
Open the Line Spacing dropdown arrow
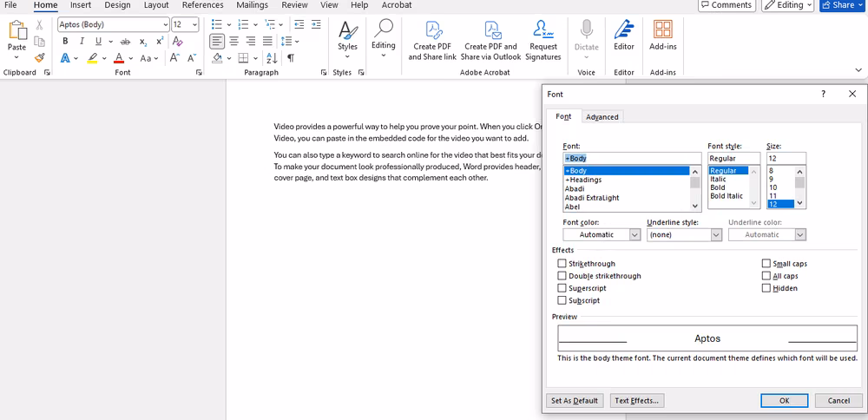[x=297, y=42]
